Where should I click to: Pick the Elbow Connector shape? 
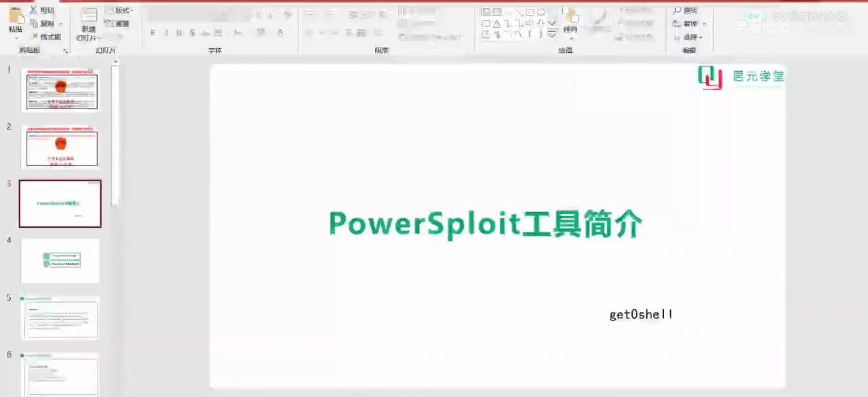point(508,24)
